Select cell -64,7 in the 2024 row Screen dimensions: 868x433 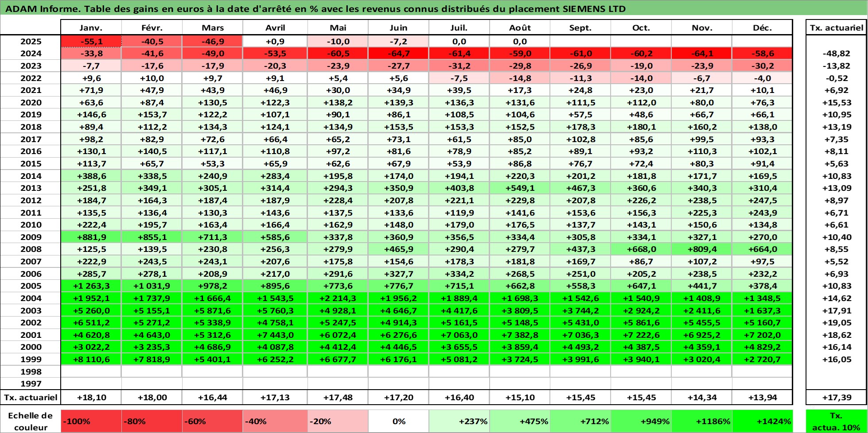(398, 54)
